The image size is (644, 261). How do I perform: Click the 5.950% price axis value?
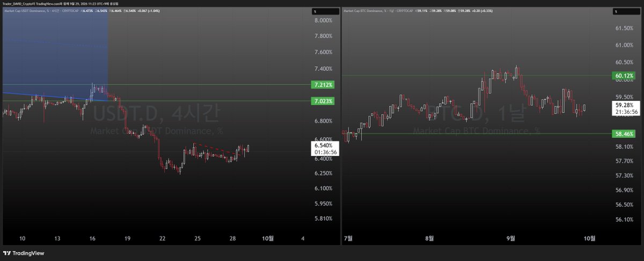click(x=323, y=204)
